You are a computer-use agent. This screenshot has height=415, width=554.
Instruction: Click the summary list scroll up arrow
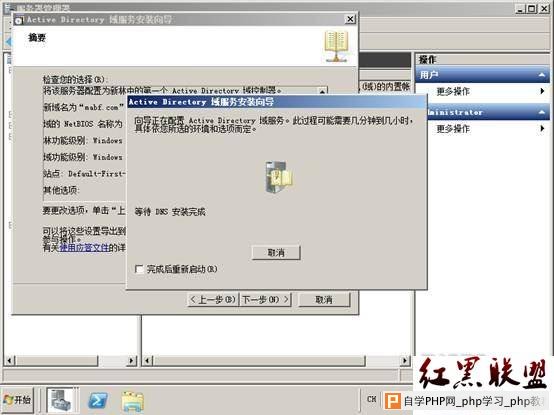pyautogui.click(x=322, y=91)
